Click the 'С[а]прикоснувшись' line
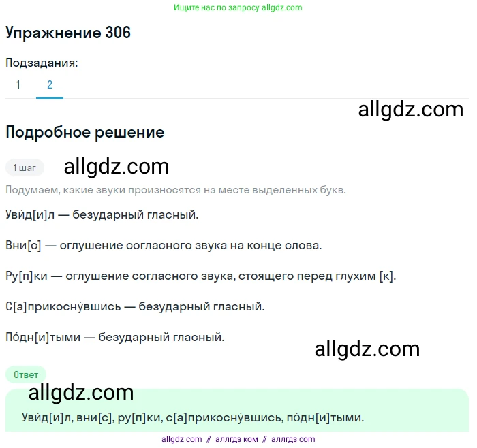 [x=135, y=306]
